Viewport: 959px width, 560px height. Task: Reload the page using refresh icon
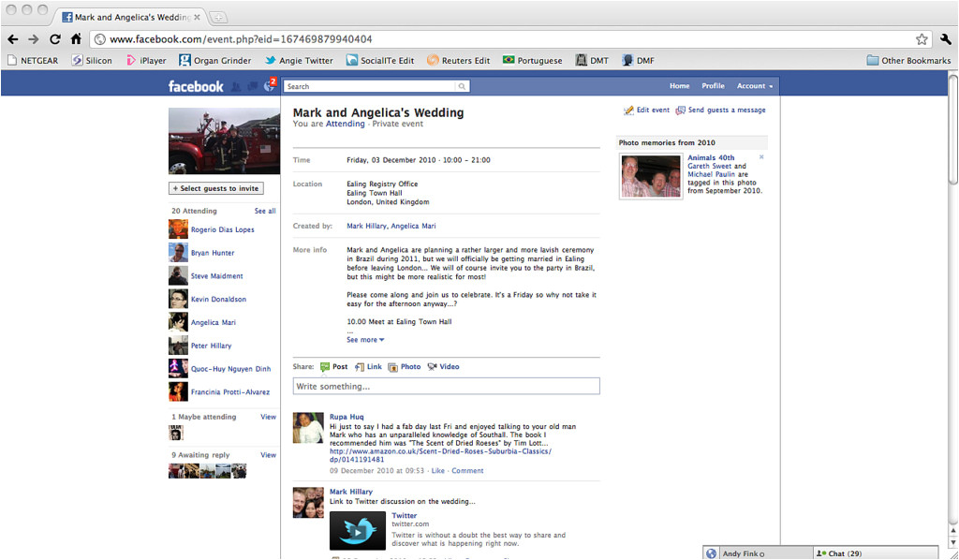pyautogui.click(x=55, y=39)
